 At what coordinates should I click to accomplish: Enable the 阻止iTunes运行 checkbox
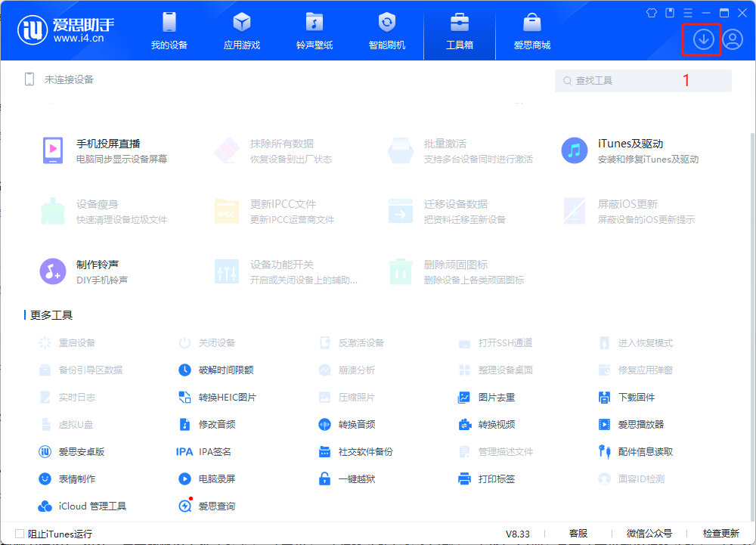coord(20,534)
